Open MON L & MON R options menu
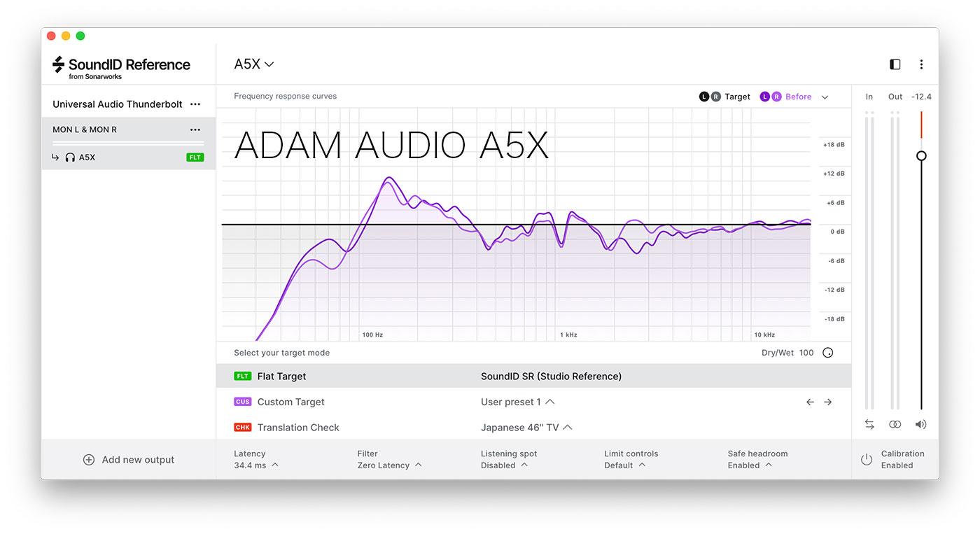This screenshot has height=534, width=980. tap(195, 129)
